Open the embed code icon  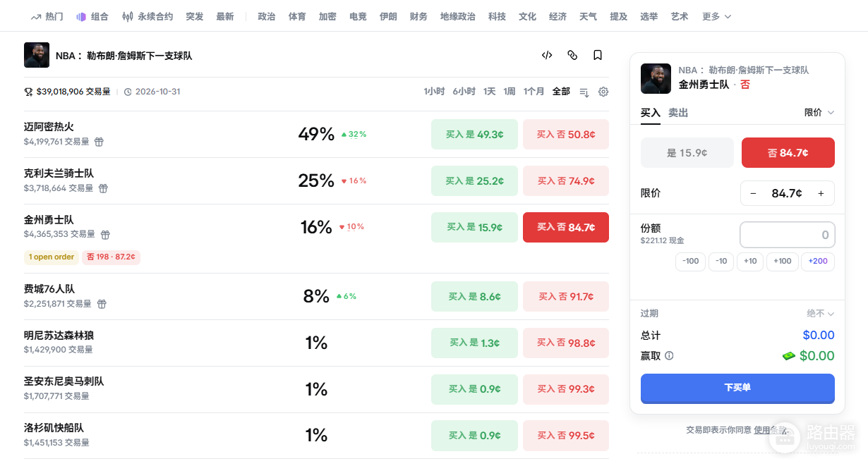(547, 55)
